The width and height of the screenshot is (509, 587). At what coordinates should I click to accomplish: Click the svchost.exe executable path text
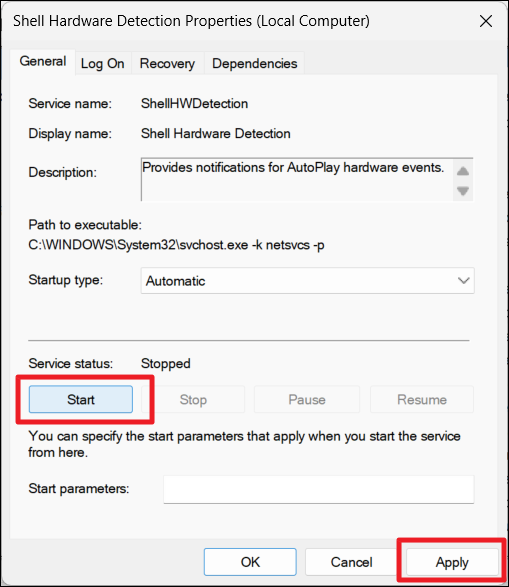tap(176, 245)
